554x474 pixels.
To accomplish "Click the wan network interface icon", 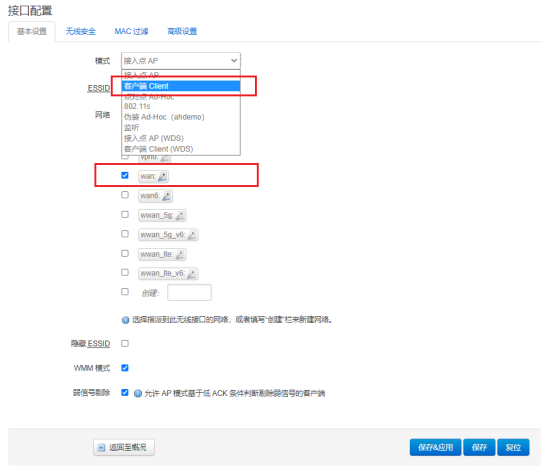I will pyautogui.click(x=163, y=176).
